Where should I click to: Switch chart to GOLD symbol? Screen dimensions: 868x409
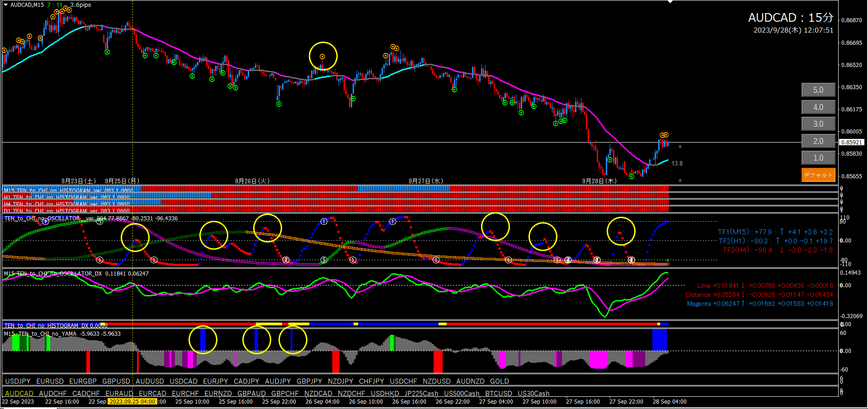(x=500, y=381)
